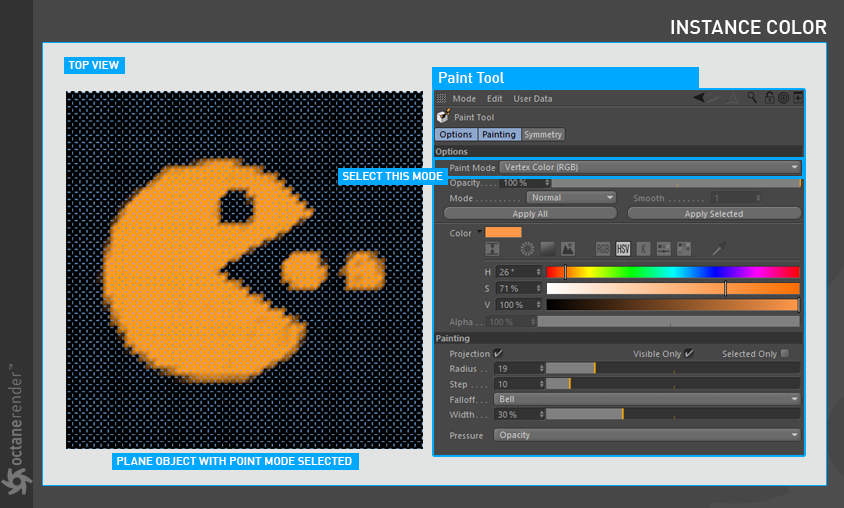844x508 pixels.
Task: Switch to the Options tab
Action: pos(456,134)
